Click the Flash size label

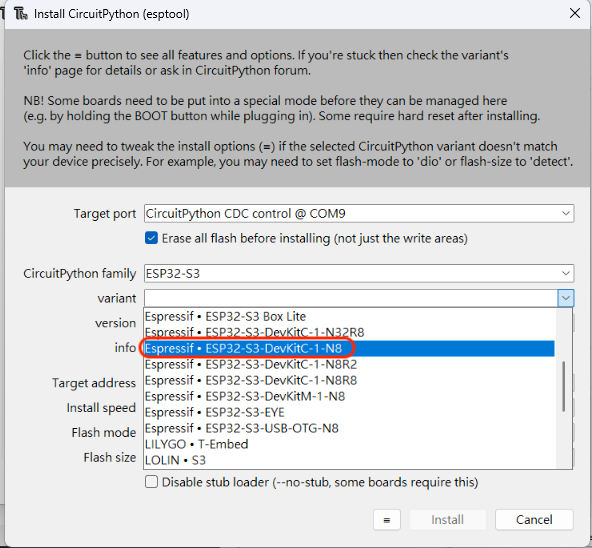coord(109,457)
